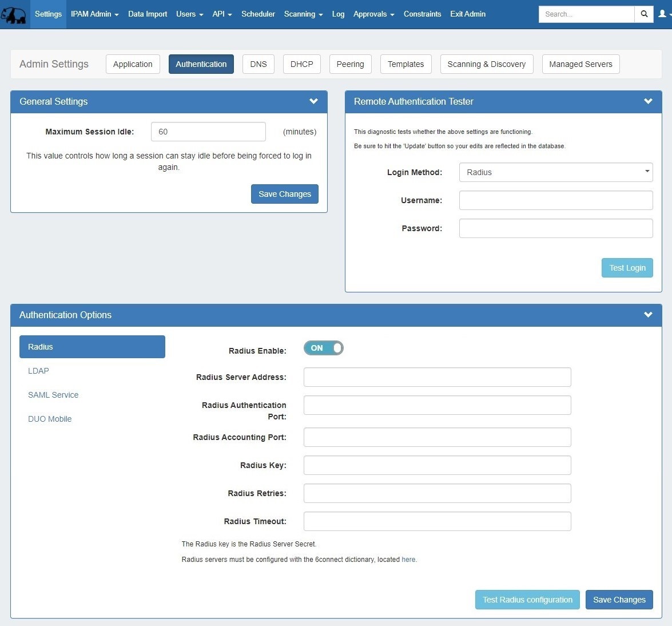Click the Maximum Session Idle field
Image resolution: width=672 pixels, height=626 pixels.
point(208,132)
